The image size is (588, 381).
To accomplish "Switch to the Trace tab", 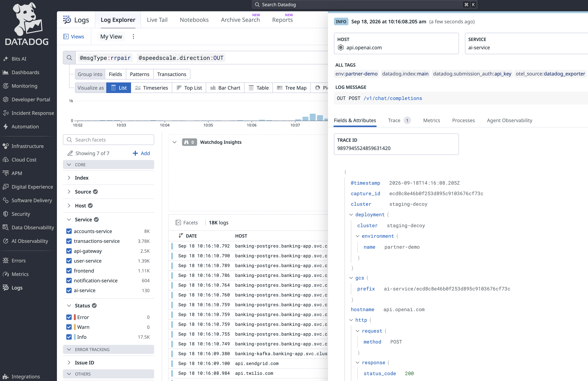I will click(399, 120).
